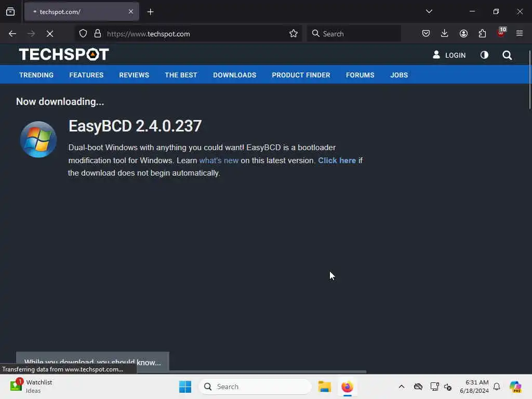Click Firefox taskbar icon
This screenshot has height=399, width=532.
click(x=348, y=387)
